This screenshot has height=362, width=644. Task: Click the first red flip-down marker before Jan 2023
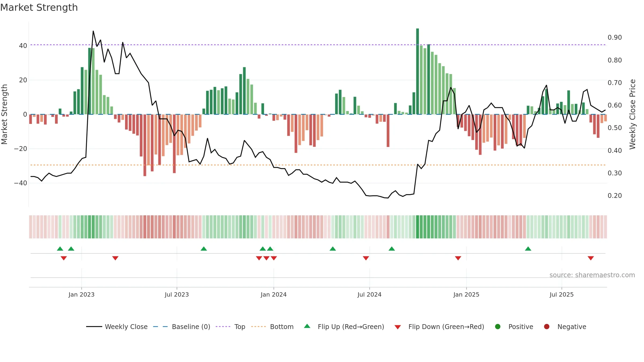[64, 258]
